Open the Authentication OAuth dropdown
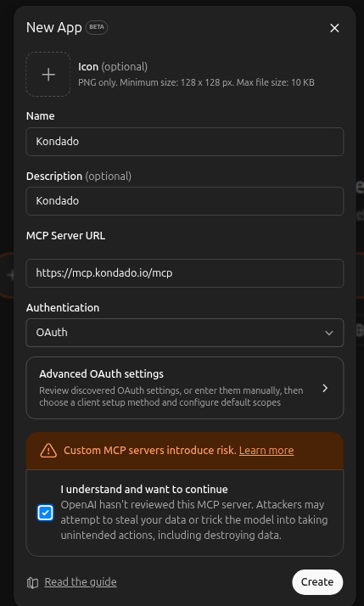The image size is (364, 606). pyautogui.click(x=185, y=333)
